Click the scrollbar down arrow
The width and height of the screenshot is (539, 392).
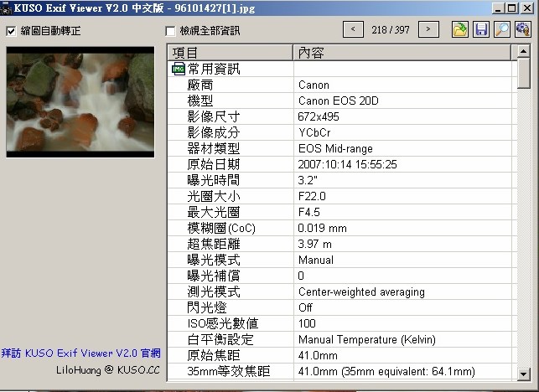523,374
